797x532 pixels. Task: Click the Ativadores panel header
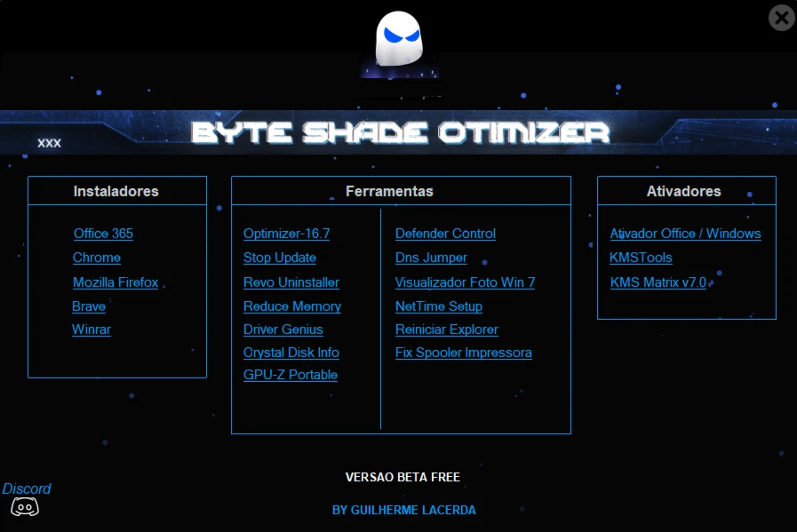point(687,191)
